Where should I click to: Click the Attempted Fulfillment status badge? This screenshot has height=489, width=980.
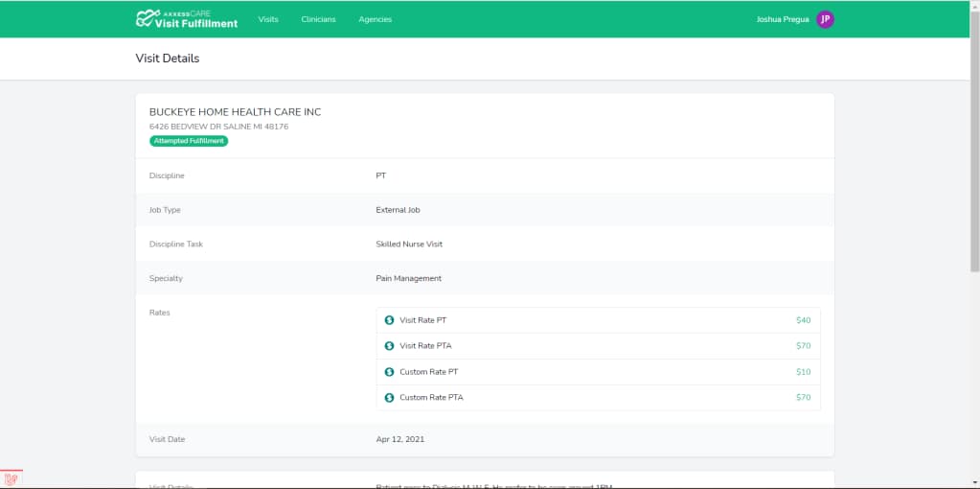tap(189, 141)
